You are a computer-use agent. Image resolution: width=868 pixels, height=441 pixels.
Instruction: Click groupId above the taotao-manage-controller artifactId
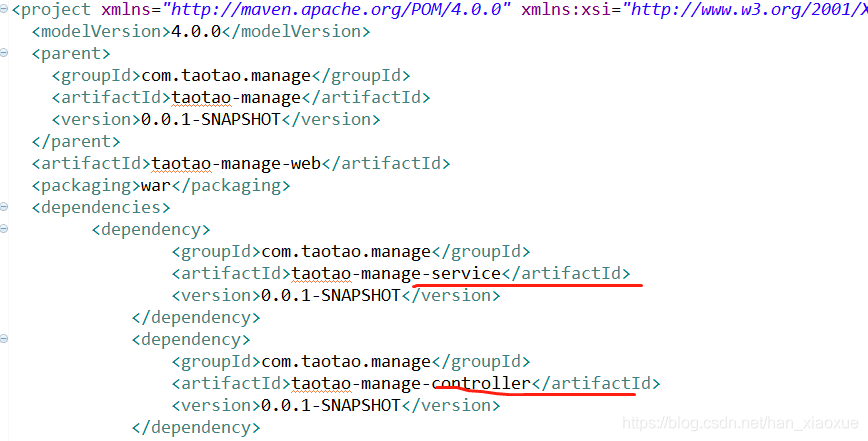(345, 361)
